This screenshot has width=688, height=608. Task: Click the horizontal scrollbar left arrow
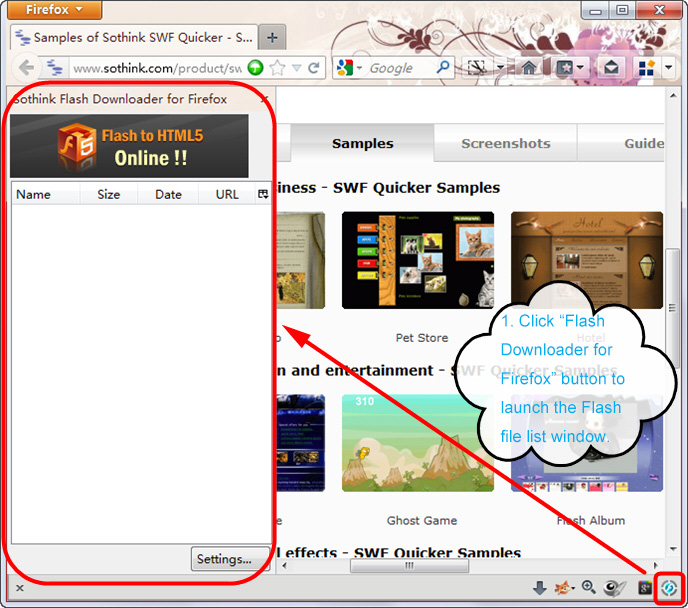pos(284,565)
